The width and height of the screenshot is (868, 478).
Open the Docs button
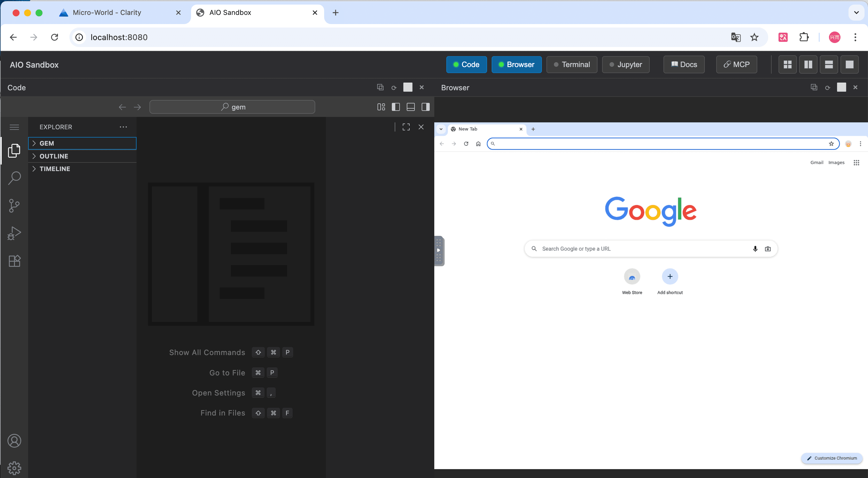tap(684, 64)
